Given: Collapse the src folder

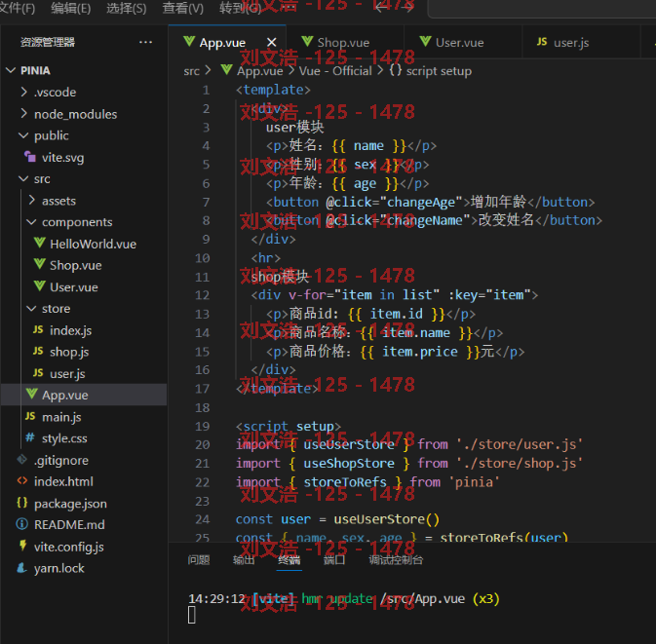Looking at the screenshot, I should [23, 178].
